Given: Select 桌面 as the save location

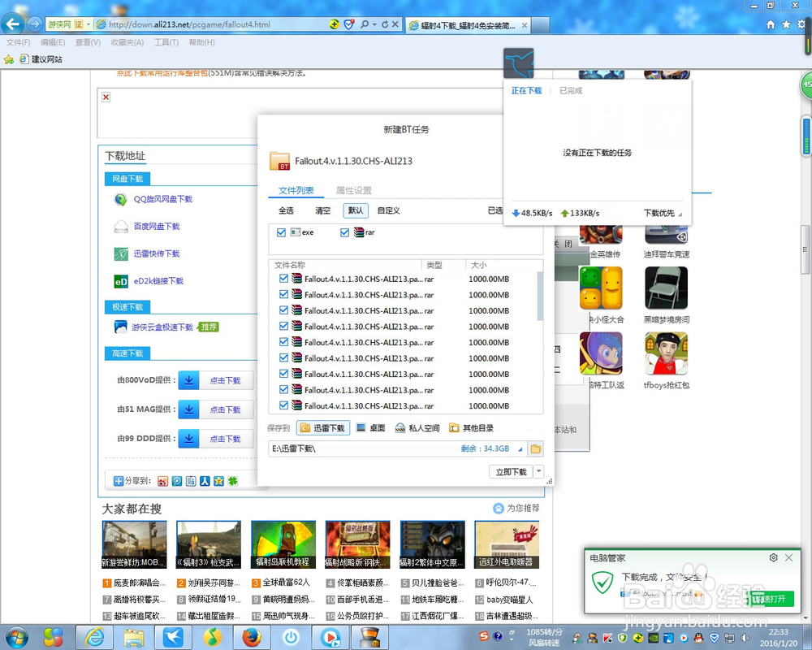Looking at the screenshot, I should point(371,427).
